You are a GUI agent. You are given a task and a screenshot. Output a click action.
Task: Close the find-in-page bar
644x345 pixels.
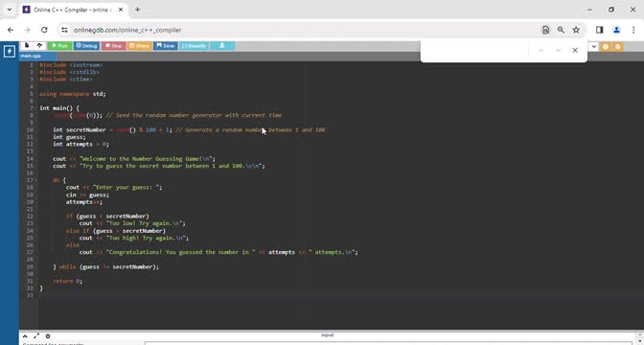point(575,50)
